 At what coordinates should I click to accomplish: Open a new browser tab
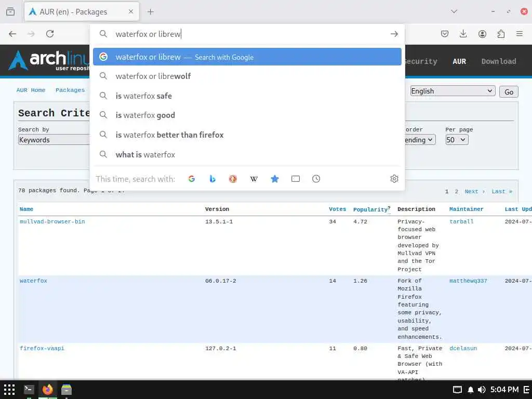[151, 12]
